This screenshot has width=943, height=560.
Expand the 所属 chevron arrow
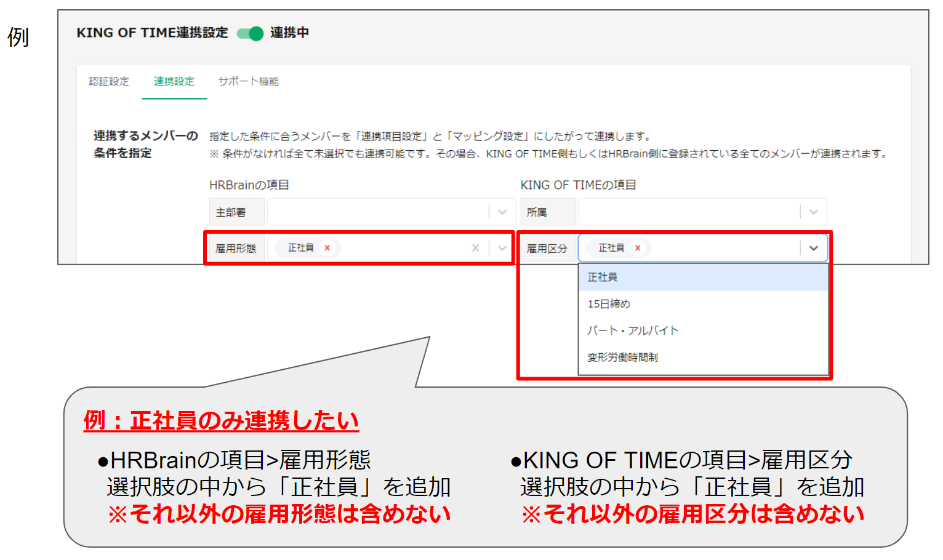pyautogui.click(x=814, y=212)
